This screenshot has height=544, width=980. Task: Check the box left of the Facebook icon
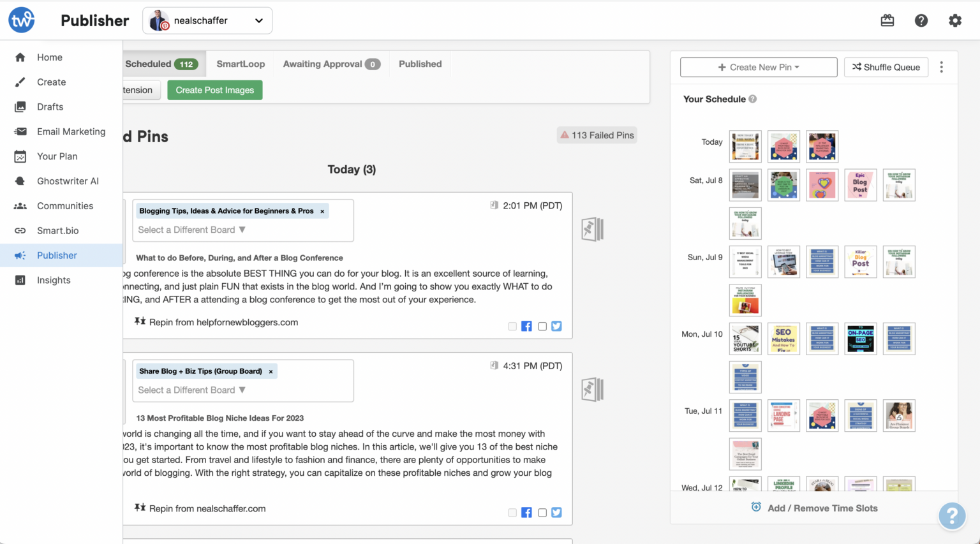512,326
